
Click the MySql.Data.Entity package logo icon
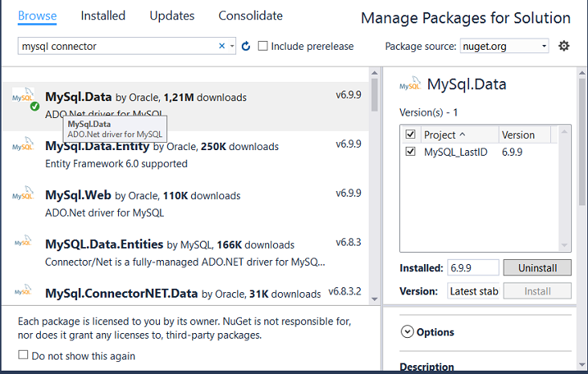pyautogui.click(x=22, y=144)
